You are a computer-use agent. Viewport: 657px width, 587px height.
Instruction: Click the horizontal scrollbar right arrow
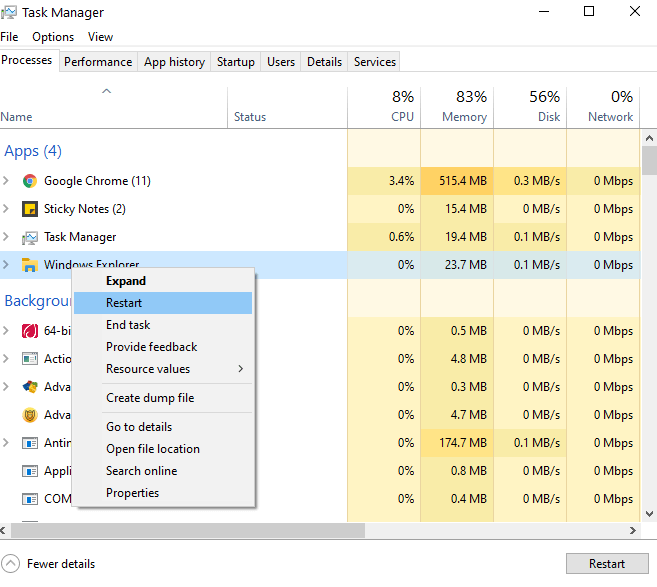click(x=633, y=530)
